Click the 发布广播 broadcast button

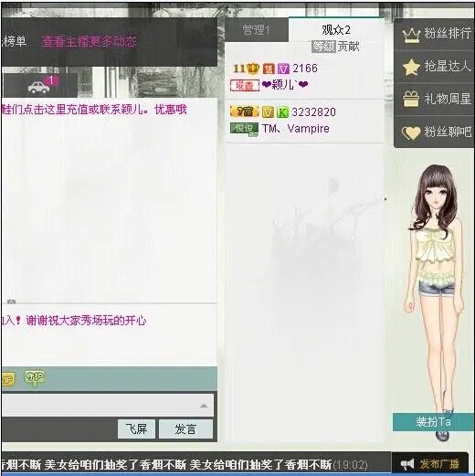430,464
